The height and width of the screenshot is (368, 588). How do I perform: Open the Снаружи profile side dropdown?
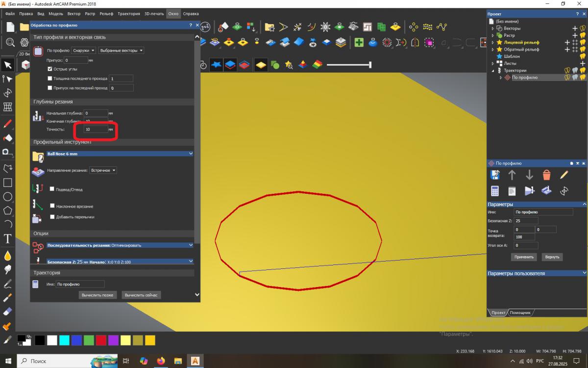pyautogui.click(x=83, y=51)
